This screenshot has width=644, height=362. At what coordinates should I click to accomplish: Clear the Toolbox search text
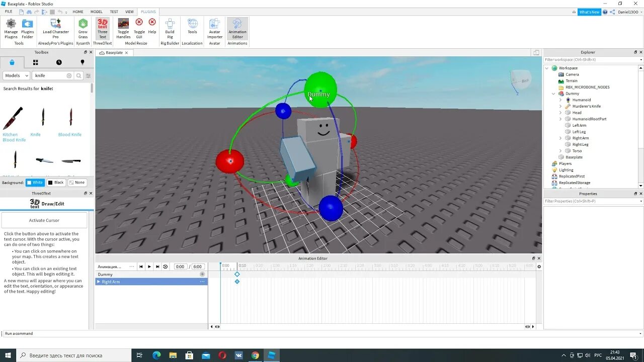tap(69, 75)
